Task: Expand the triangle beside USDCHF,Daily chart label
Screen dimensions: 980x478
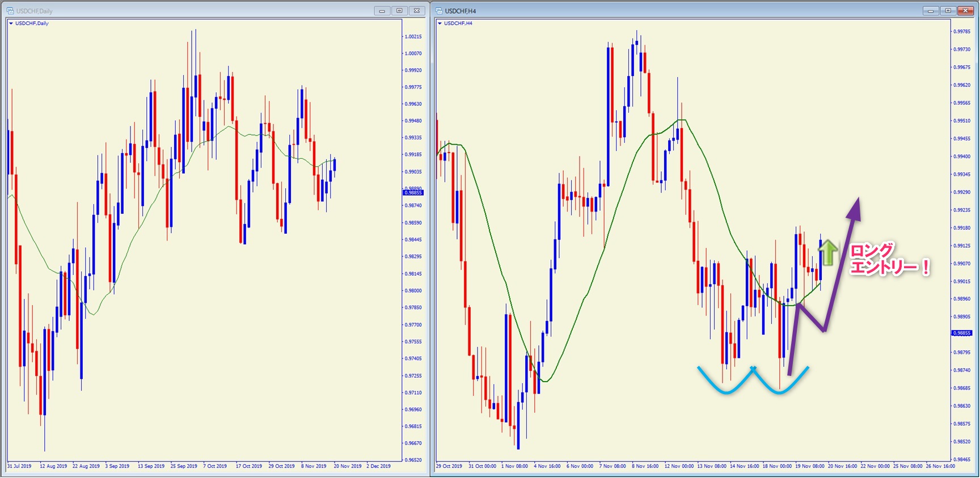Action: 11,23
